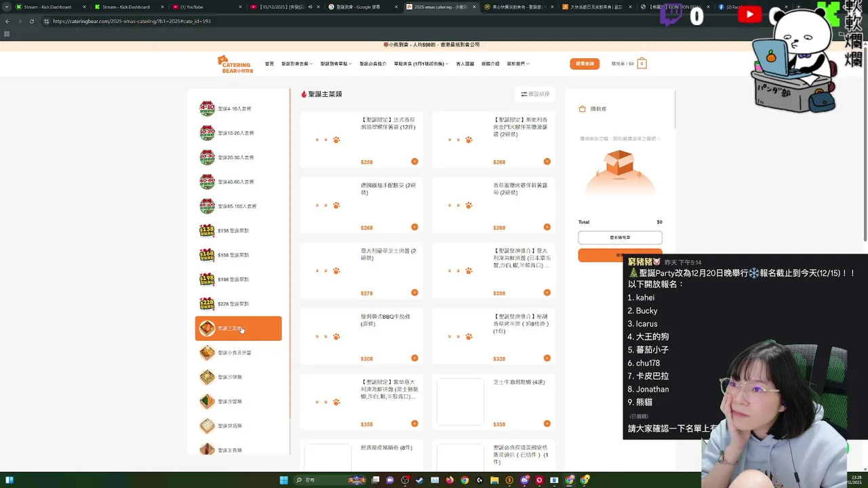This screenshot has width=868, height=488.
Task: Open the 經典脆皮豬腩卷 (8件) product
Action: click(387, 447)
